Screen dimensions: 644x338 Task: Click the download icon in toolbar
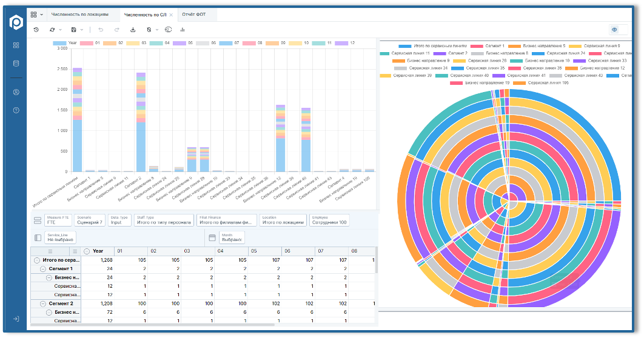[x=133, y=29]
